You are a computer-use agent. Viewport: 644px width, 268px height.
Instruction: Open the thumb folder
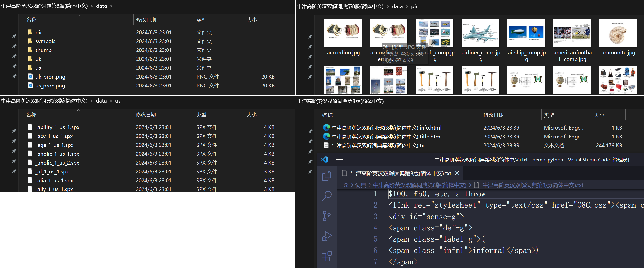(x=43, y=50)
